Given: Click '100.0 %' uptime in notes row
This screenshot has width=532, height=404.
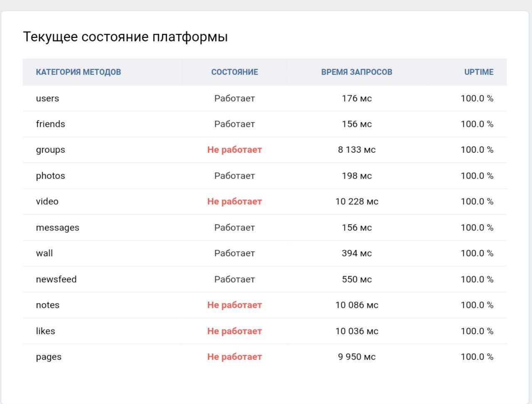Looking at the screenshot, I should [477, 305].
